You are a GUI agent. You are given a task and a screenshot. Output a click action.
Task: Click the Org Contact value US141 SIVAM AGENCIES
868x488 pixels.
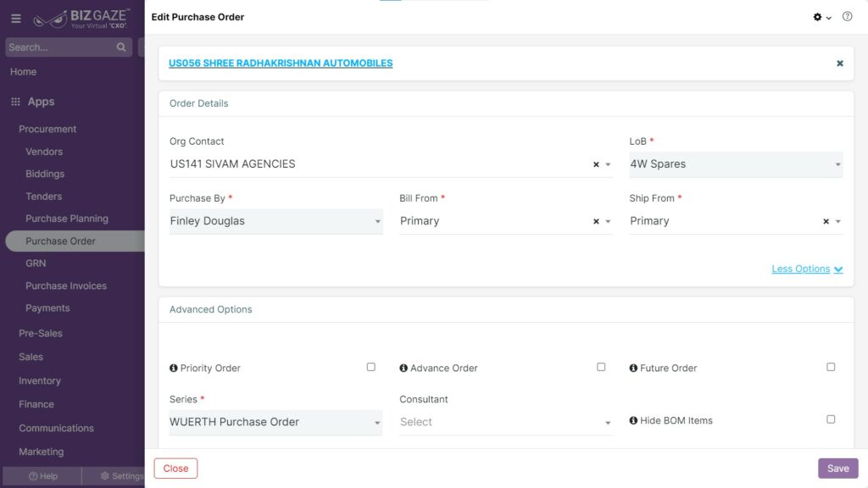click(x=232, y=164)
